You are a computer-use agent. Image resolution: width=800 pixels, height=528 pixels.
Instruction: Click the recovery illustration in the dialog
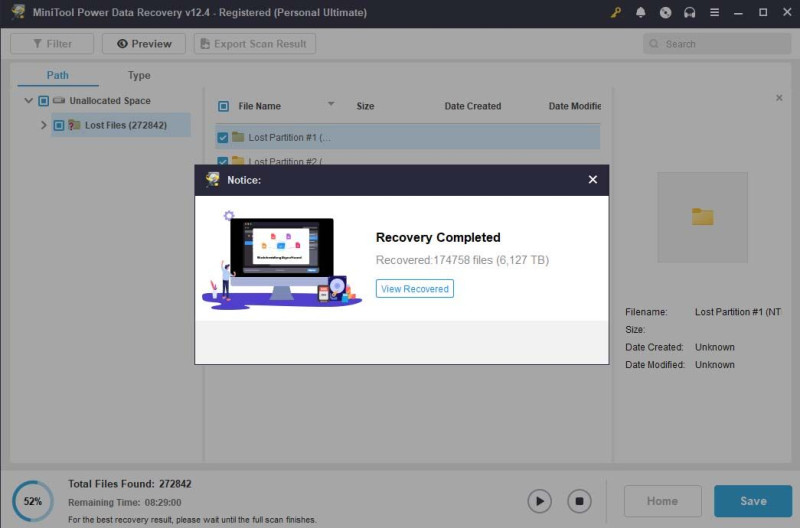(x=282, y=259)
